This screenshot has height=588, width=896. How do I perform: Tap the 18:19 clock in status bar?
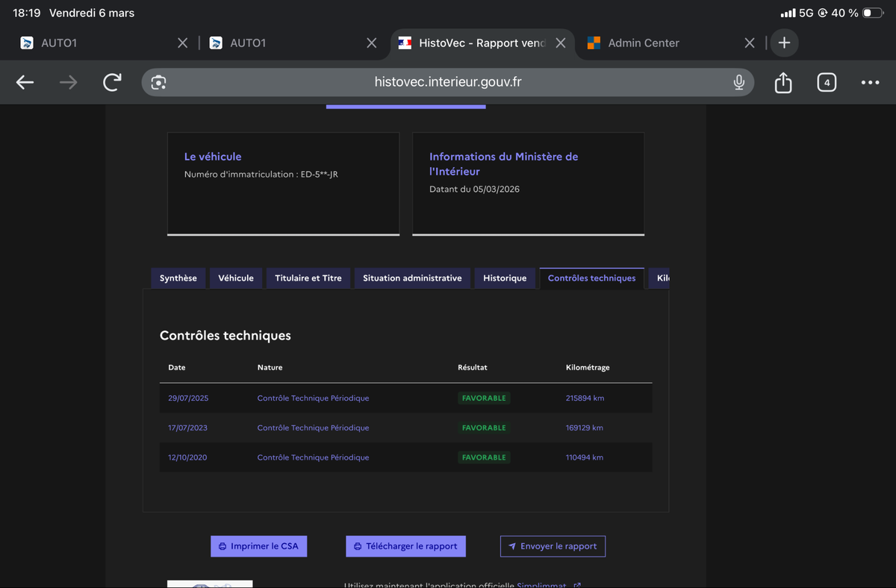coord(26,13)
